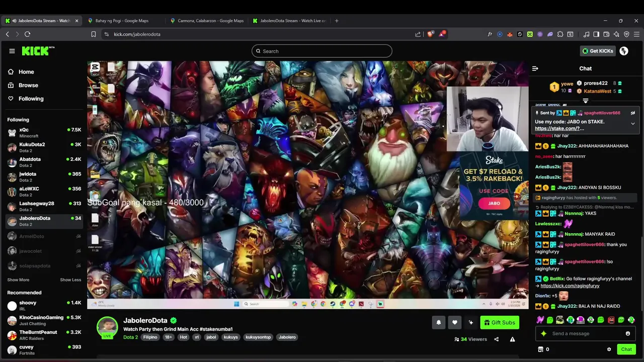
Task: Toggle the browser sidebar panel icon
Action: pyautogui.click(x=596, y=34)
